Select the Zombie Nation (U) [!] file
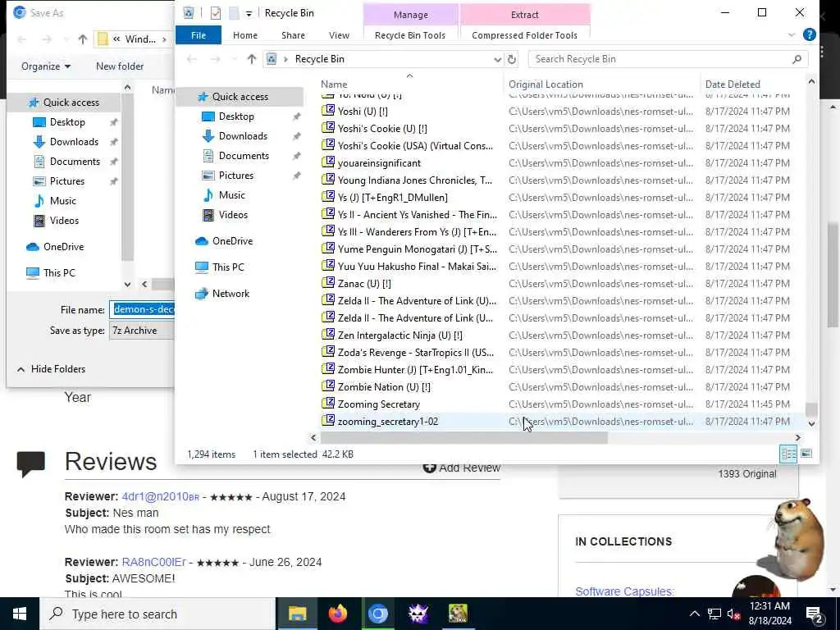The width and height of the screenshot is (840, 630). point(384,387)
